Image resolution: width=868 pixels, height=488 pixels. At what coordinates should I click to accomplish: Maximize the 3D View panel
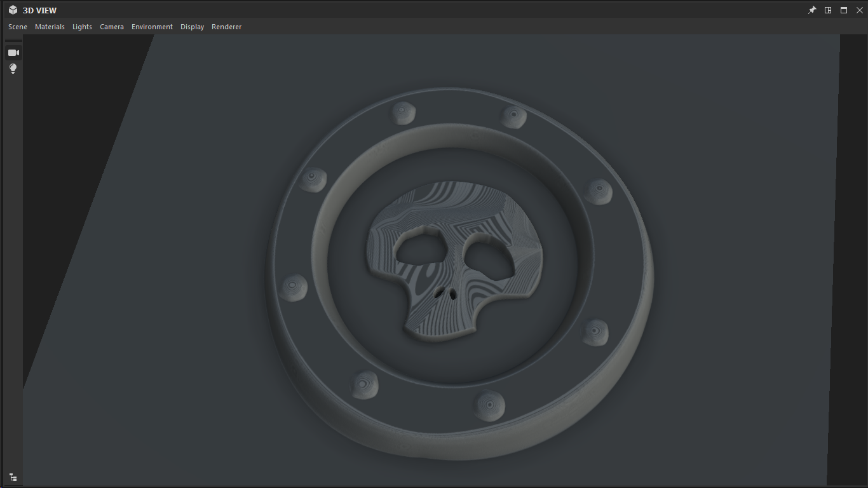pos(844,10)
